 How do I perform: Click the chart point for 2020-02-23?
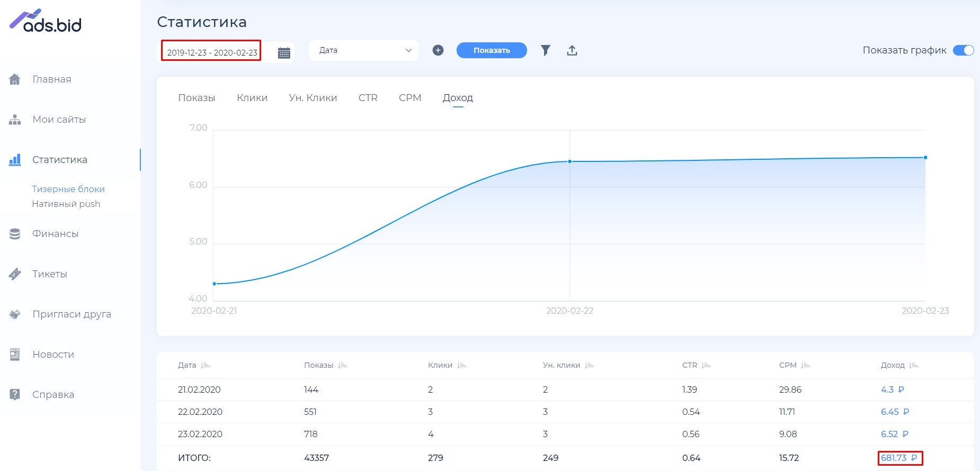click(925, 157)
